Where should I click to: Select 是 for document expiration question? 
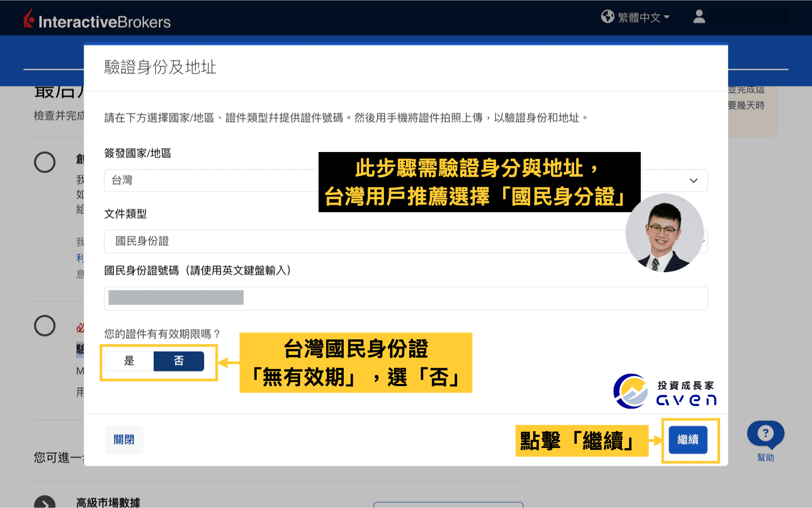point(128,361)
